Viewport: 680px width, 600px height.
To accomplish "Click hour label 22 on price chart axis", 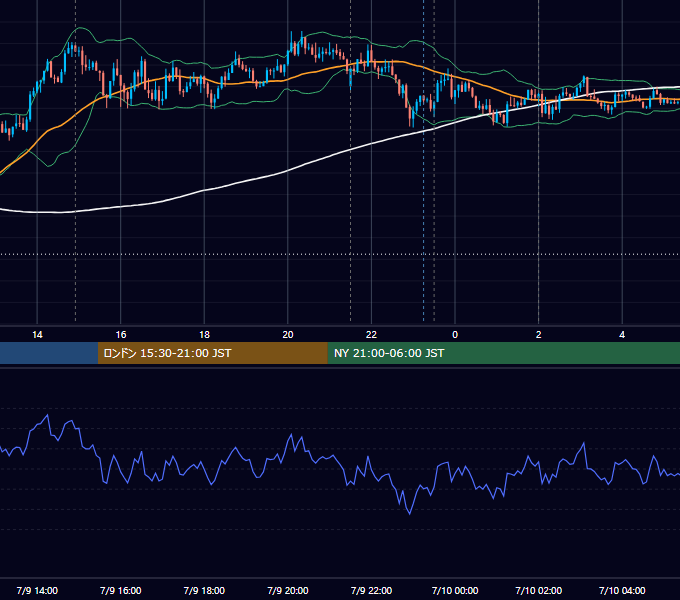I will [371, 335].
